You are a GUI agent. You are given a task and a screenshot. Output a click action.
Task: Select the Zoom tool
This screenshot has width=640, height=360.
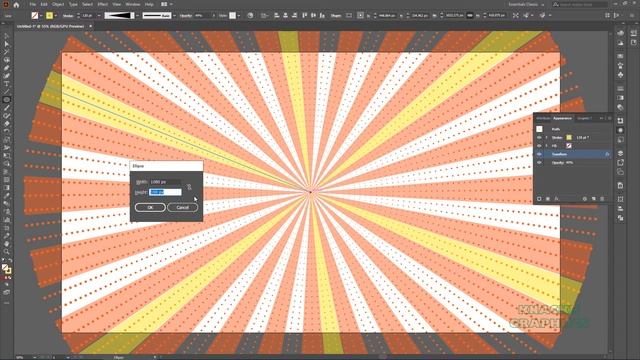[x=7, y=252]
